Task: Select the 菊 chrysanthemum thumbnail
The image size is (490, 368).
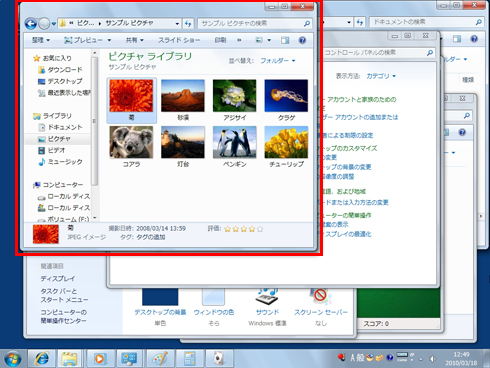Action: tap(131, 100)
